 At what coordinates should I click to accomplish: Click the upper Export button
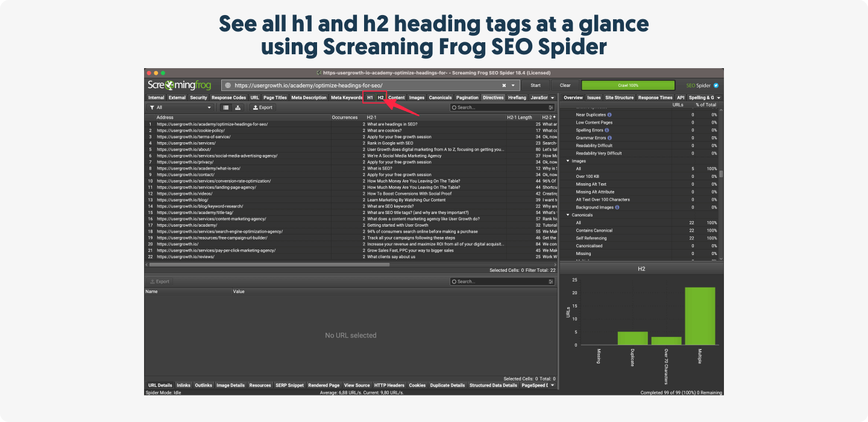[262, 107]
